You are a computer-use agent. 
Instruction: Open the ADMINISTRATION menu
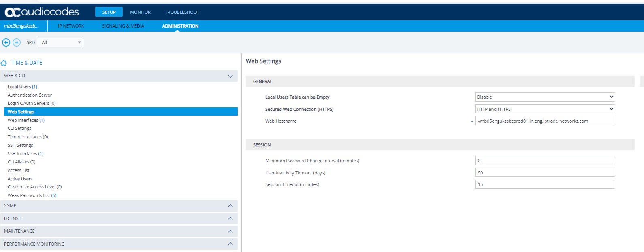pyautogui.click(x=180, y=26)
